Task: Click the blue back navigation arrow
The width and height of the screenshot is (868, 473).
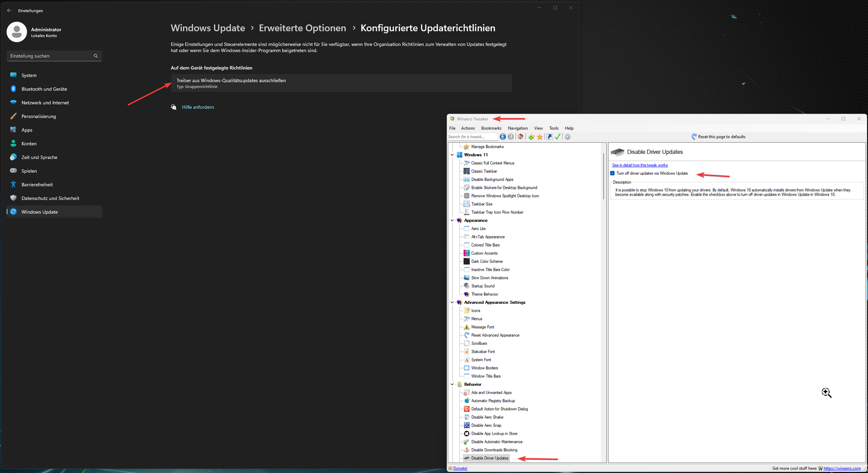Action: (x=503, y=137)
